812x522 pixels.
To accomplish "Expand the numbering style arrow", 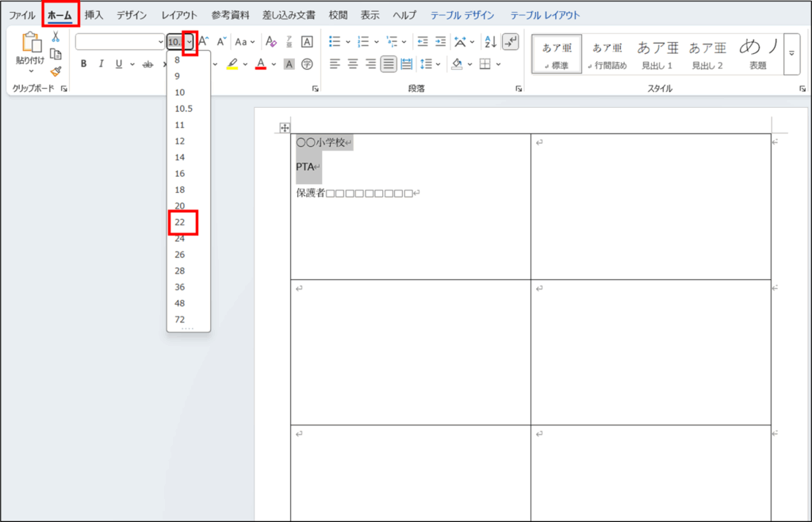I will (377, 42).
